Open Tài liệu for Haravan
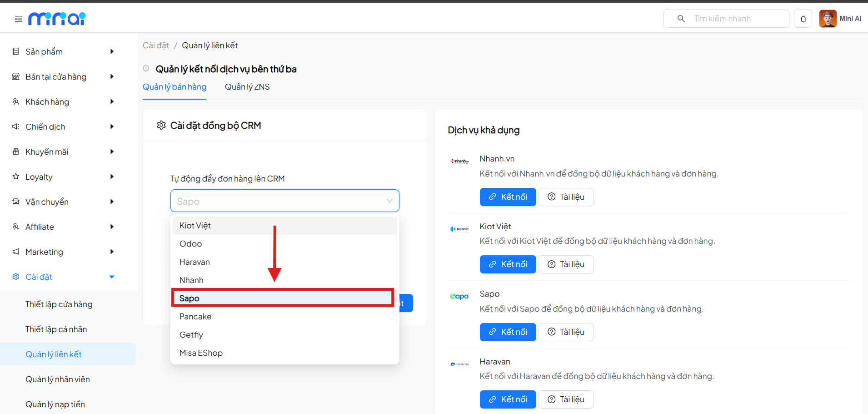The image size is (868, 414). 566,399
